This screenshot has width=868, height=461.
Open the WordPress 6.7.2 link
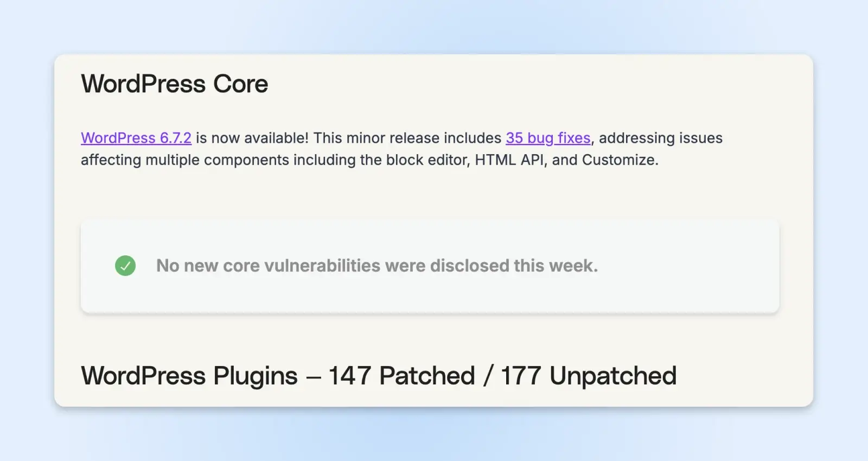pyautogui.click(x=136, y=138)
